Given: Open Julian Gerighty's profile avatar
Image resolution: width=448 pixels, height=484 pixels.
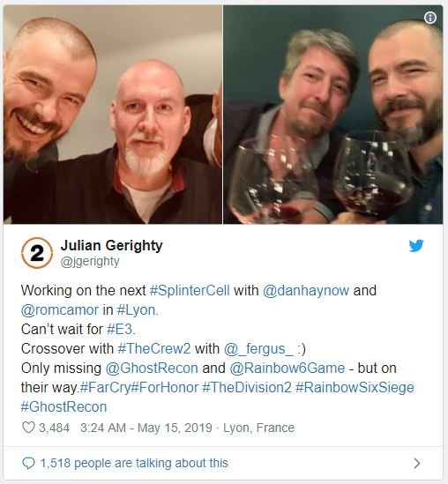Looking at the screenshot, I should 37,253.
